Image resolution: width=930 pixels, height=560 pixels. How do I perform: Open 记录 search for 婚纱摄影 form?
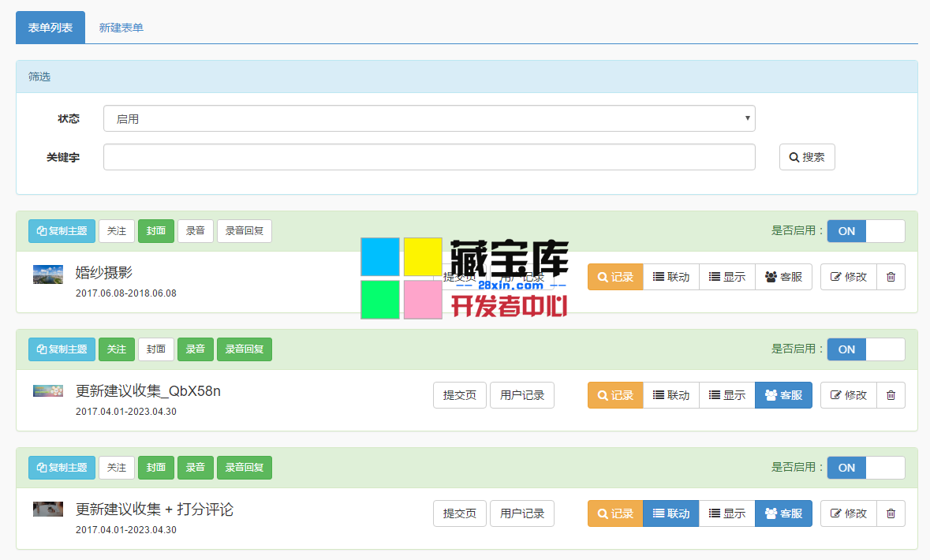615,277
